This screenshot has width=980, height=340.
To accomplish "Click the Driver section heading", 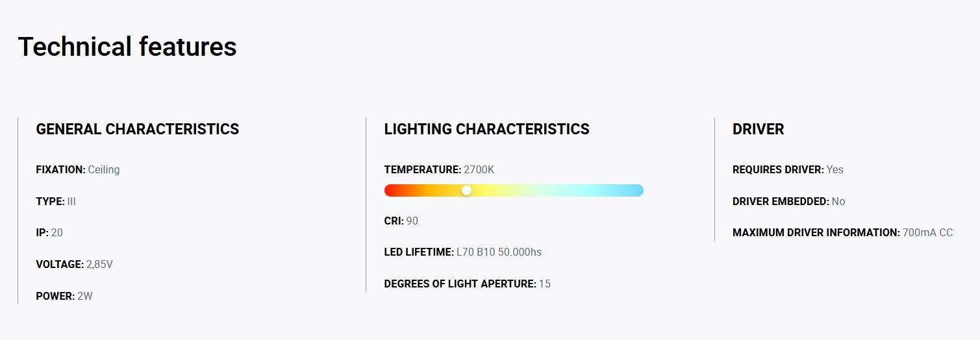I will 759,129.
